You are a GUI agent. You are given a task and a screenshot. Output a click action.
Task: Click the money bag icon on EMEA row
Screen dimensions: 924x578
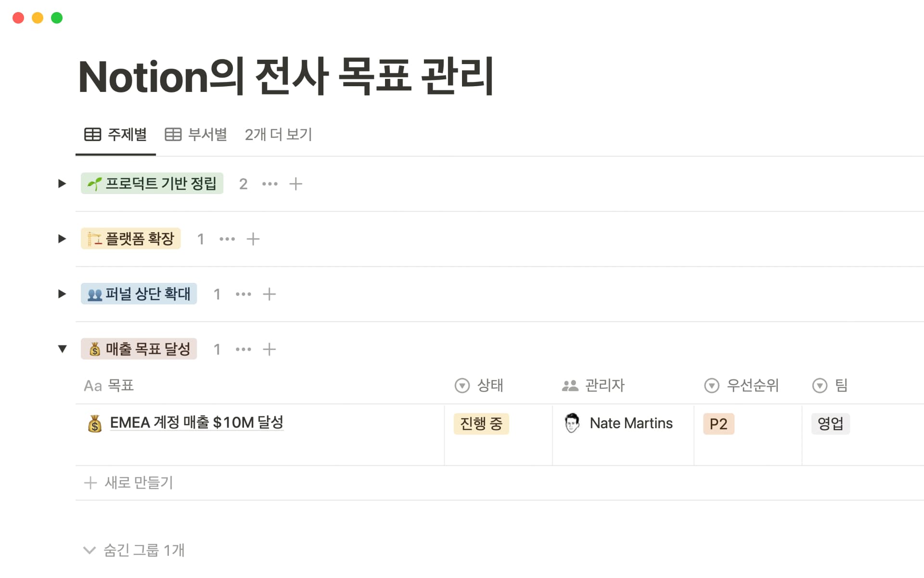coord(95,423)
